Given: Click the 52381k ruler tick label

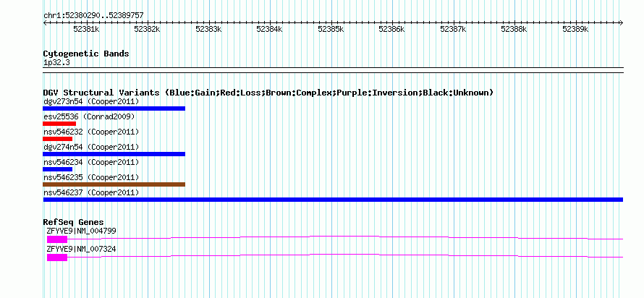Looking at the screenshot, I should point(86,29).
